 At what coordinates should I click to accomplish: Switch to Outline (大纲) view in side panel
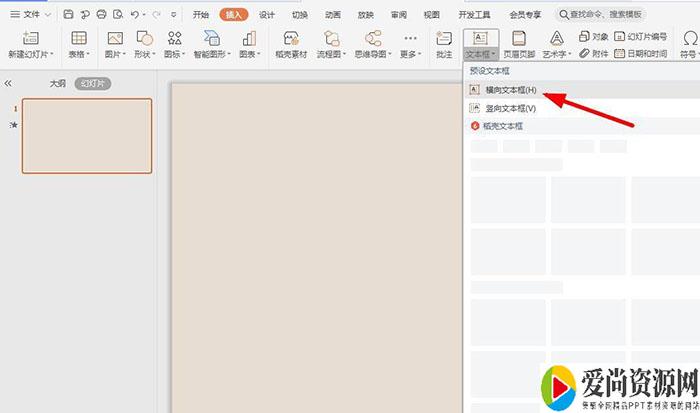tap(58, 84)
